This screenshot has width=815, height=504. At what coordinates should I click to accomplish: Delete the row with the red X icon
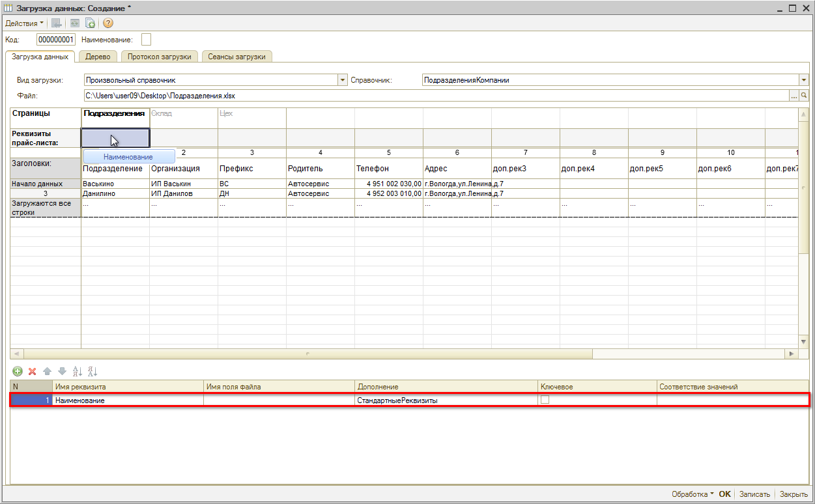[32, 371]
